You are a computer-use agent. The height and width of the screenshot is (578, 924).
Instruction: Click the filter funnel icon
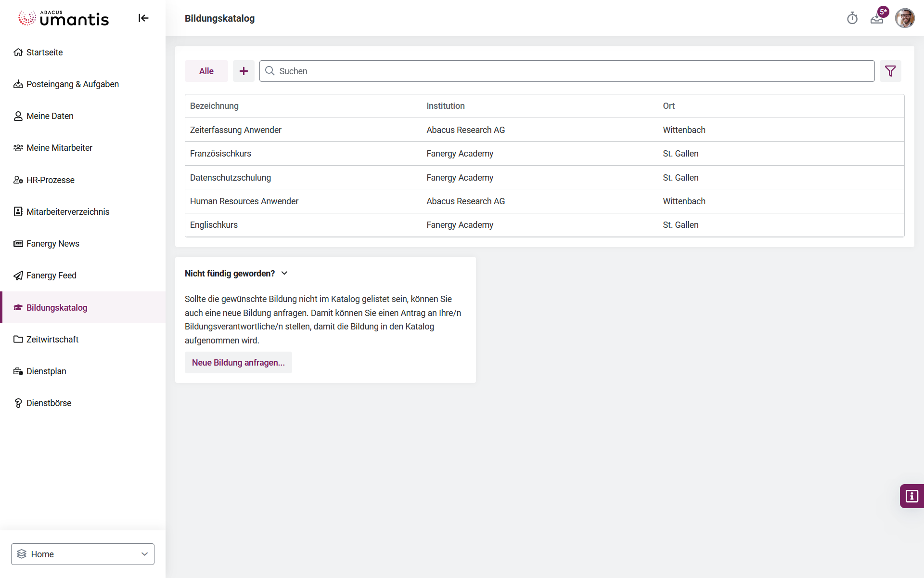890,71
